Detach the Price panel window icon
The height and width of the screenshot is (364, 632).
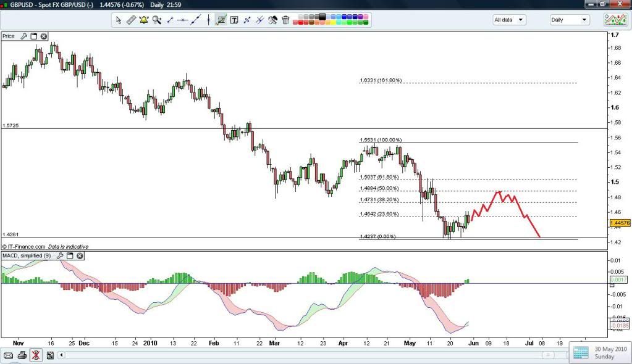tap(34, 36)
